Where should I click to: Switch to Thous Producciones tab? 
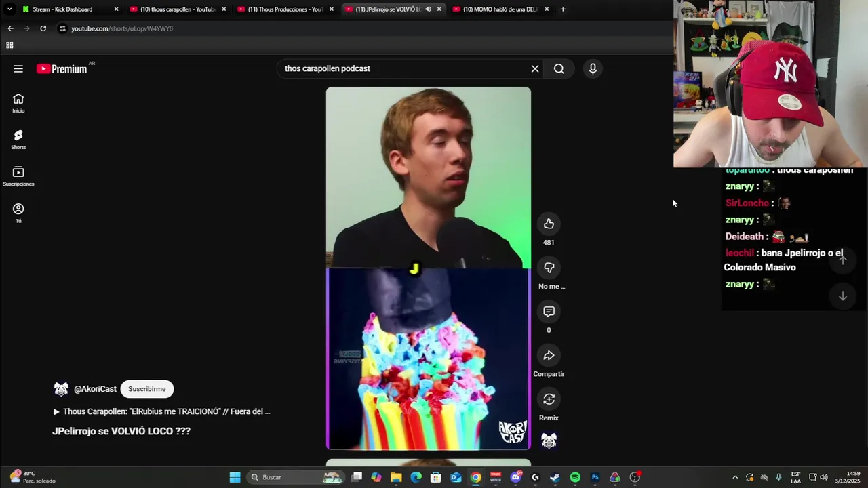tap(285, 9)
